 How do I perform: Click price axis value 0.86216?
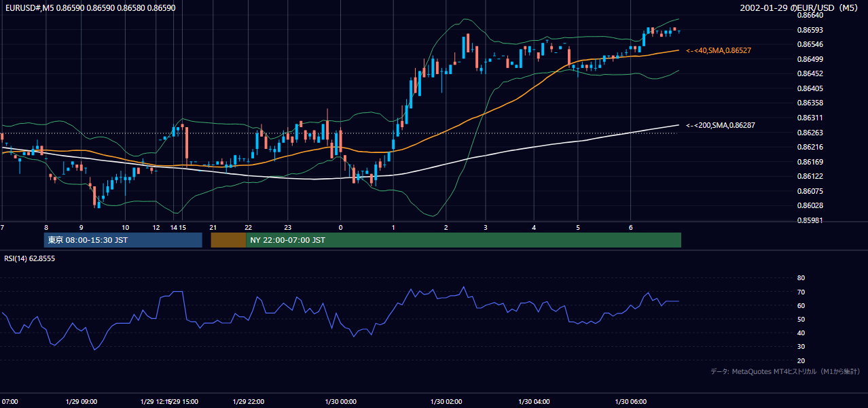pyautogui.click(x=809, y=147)
